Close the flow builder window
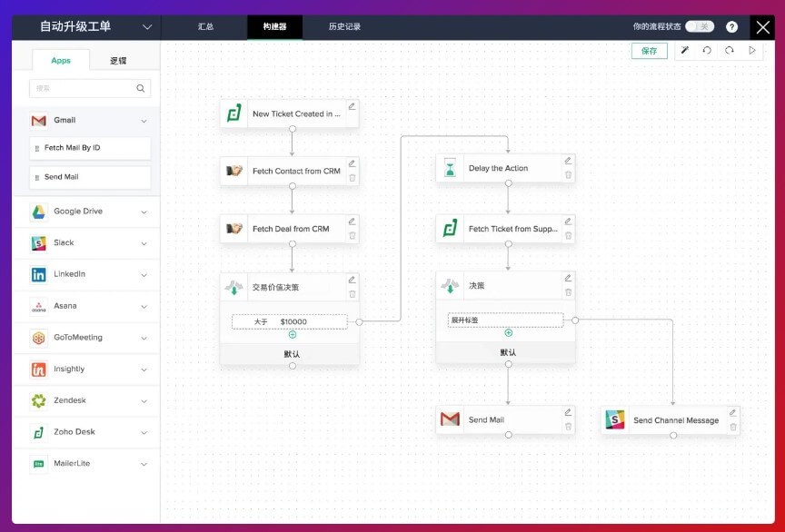This screenshot has height=532, width=785. (762, 27)
